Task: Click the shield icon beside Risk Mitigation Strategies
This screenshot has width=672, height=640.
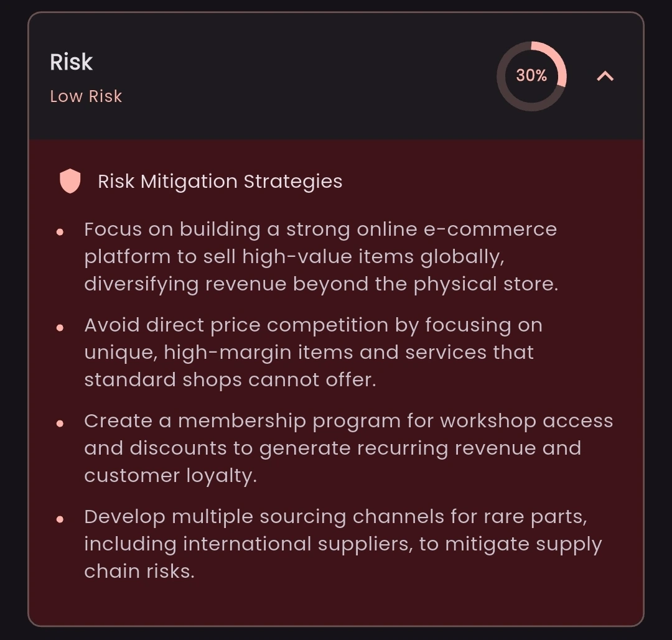Action: (x=70, y=181)
